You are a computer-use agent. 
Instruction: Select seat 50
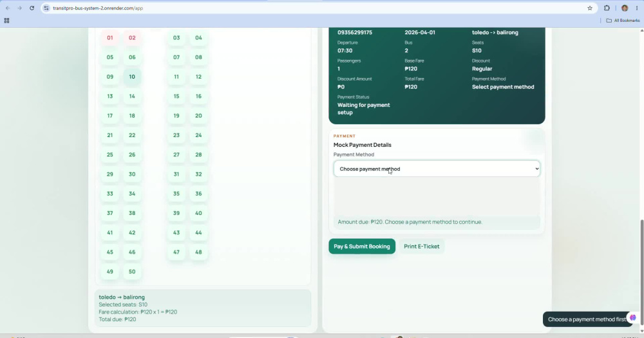(x=132, y=272)
